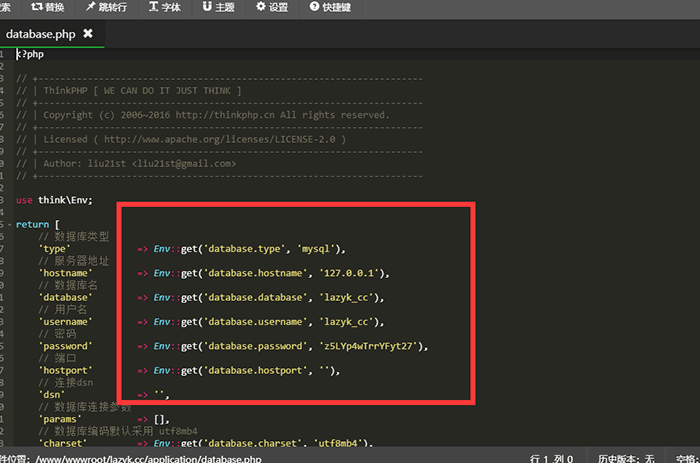Click the Replace (替换) toolbar icon
This screenshot has width=700, height=463.
(37, 7)
